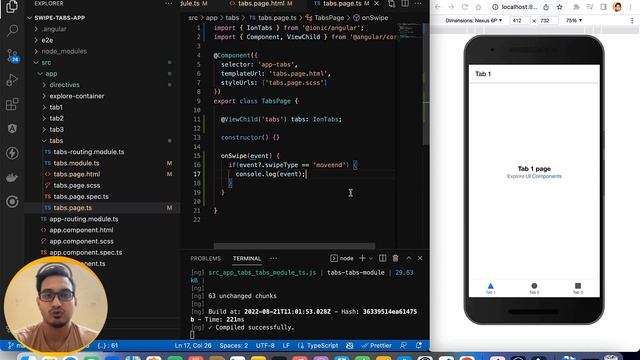Open tabs.page.scss file
The image size is (640, 360).
point(77,185)
